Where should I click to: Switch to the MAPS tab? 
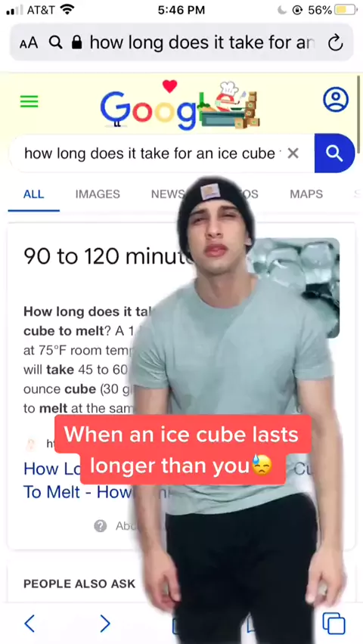coord(306,194)
